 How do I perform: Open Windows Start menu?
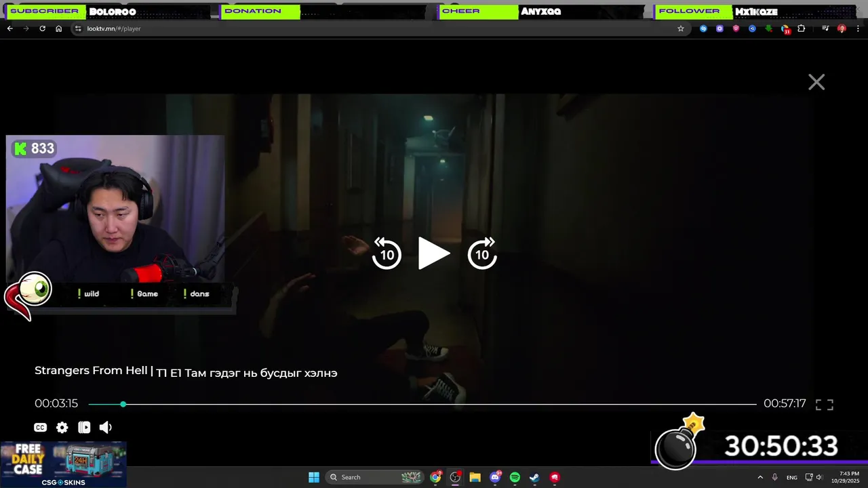tap(314, 477)
